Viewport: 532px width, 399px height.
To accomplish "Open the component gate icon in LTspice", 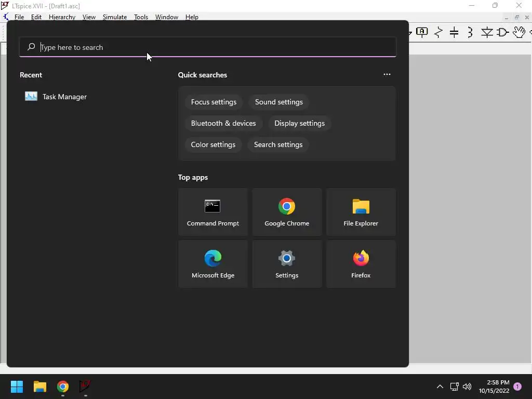I will point(503,32).
